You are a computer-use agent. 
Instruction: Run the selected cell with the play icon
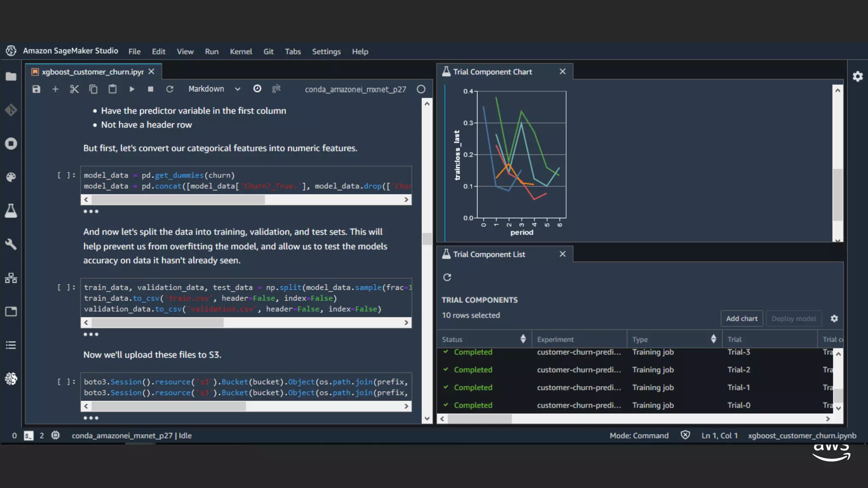[131, 89]
